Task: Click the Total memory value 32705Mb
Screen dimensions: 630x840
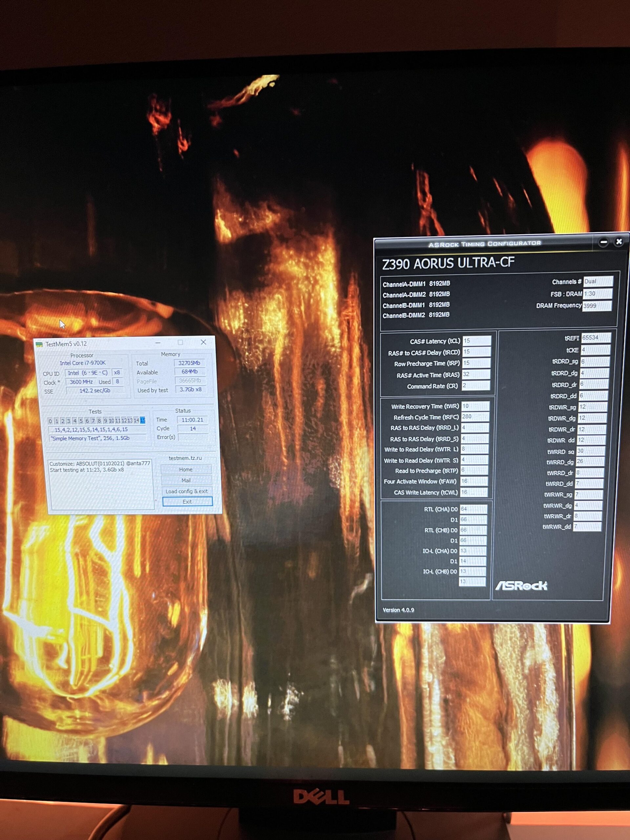Action: (x=190, y=363)
